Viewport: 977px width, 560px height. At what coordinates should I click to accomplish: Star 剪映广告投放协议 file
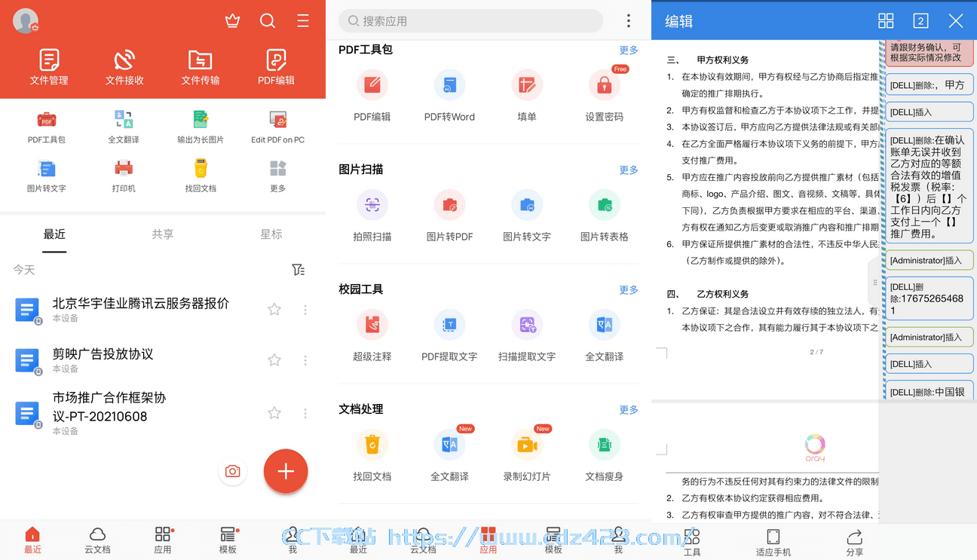point(274,360)
